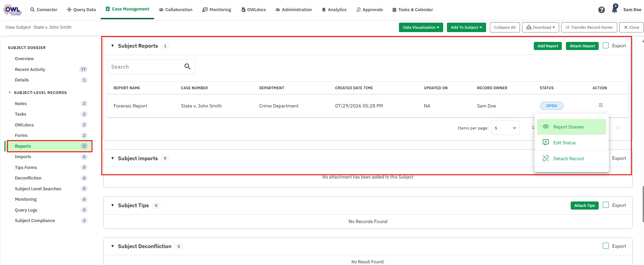Open Tasks in sidebar
The width and height of the screenshot is (644, 265).
[21, 114]
